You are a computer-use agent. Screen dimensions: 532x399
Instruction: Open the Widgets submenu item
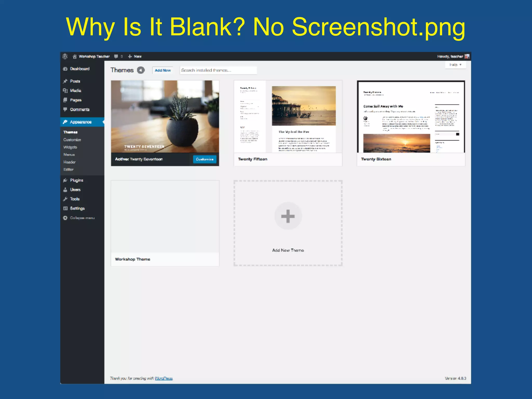click(70, 147)
